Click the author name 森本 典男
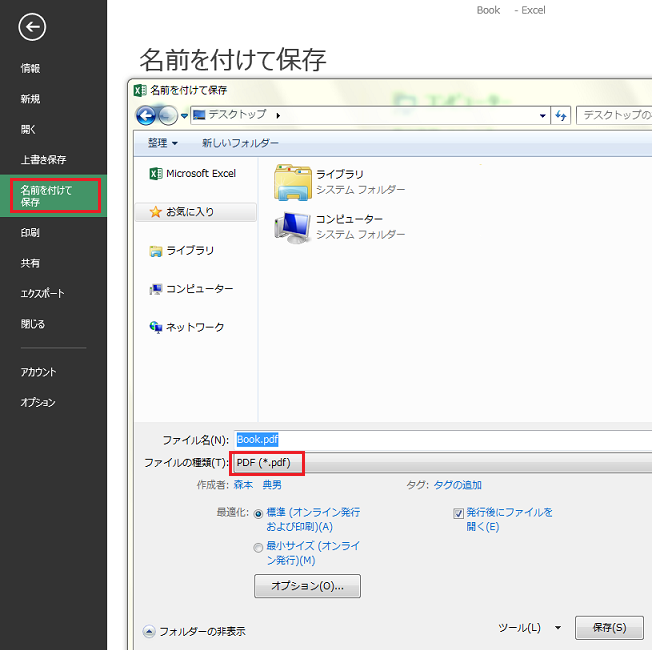 [257, 485]
